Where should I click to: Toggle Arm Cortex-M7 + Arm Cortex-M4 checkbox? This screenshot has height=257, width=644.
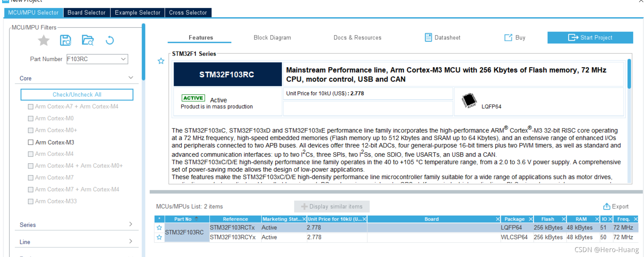point(31,189)
